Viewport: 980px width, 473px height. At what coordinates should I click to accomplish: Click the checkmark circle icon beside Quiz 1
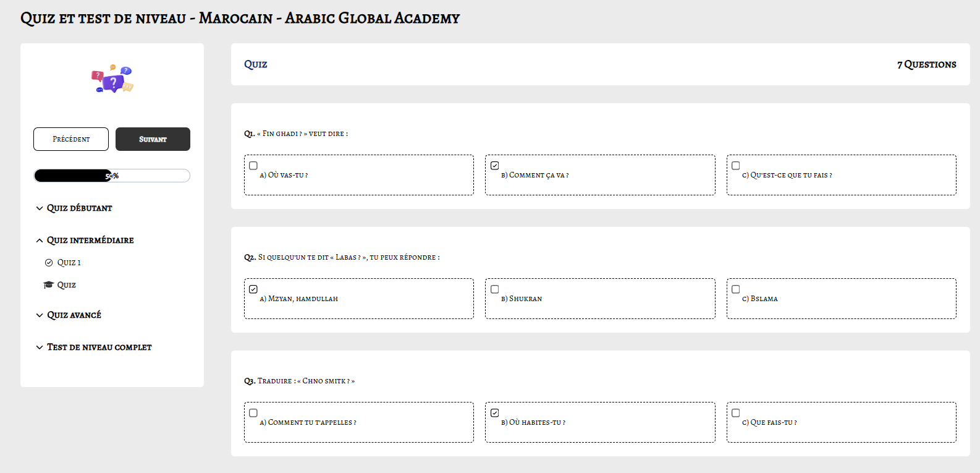tap(49, 263)
